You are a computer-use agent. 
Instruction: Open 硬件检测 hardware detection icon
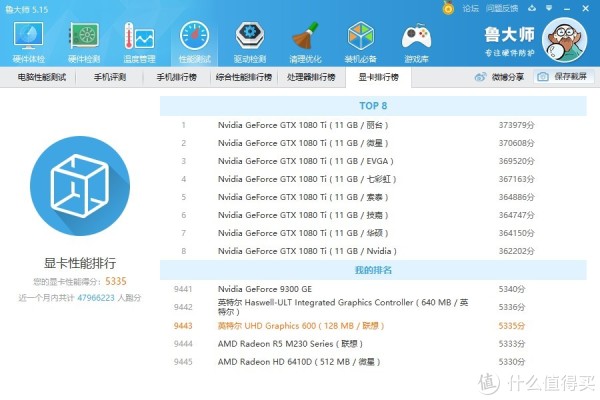84,41
